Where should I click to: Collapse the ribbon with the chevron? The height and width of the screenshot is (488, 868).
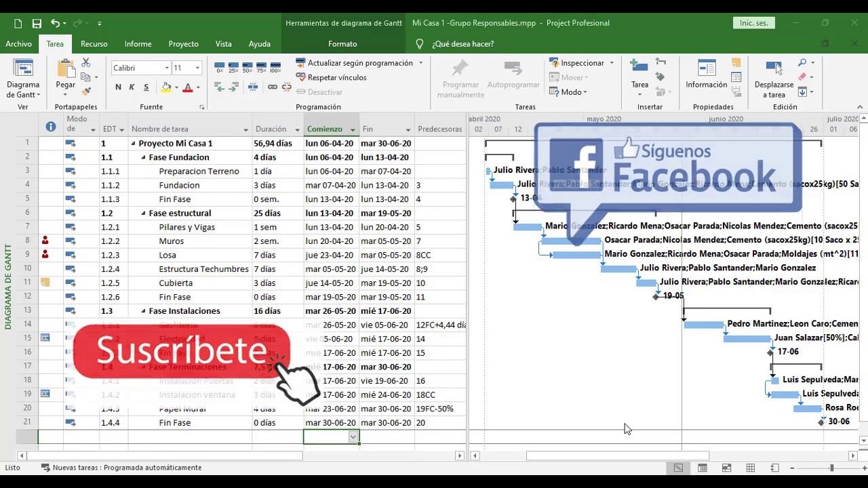pos(859,107)
